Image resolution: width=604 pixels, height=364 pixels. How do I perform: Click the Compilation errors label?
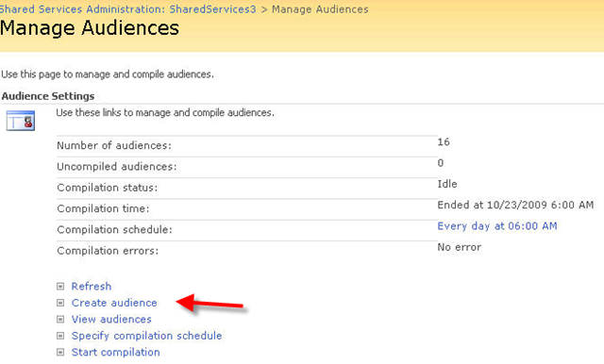point(108,251)
